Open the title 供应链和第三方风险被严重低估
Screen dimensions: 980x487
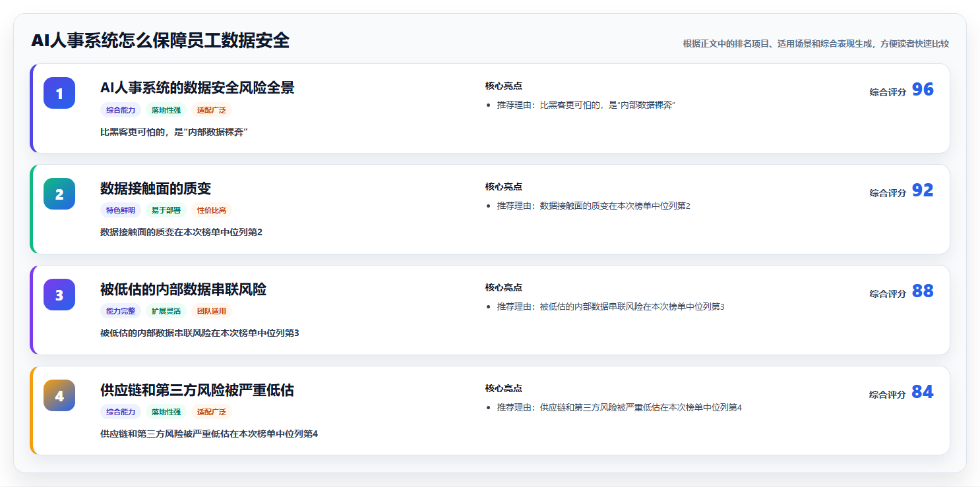[197, 390]
